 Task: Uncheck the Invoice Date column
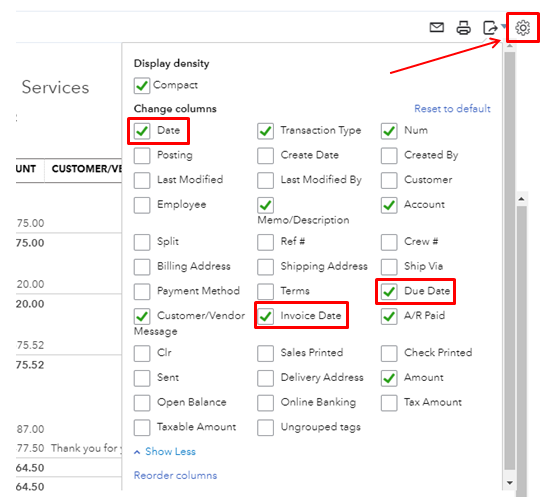coord(265,316)
